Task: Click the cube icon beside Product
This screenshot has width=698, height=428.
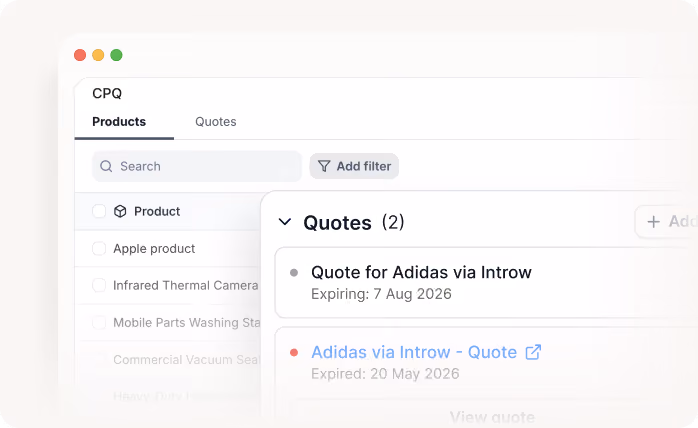Action: [x=120, y=211]
